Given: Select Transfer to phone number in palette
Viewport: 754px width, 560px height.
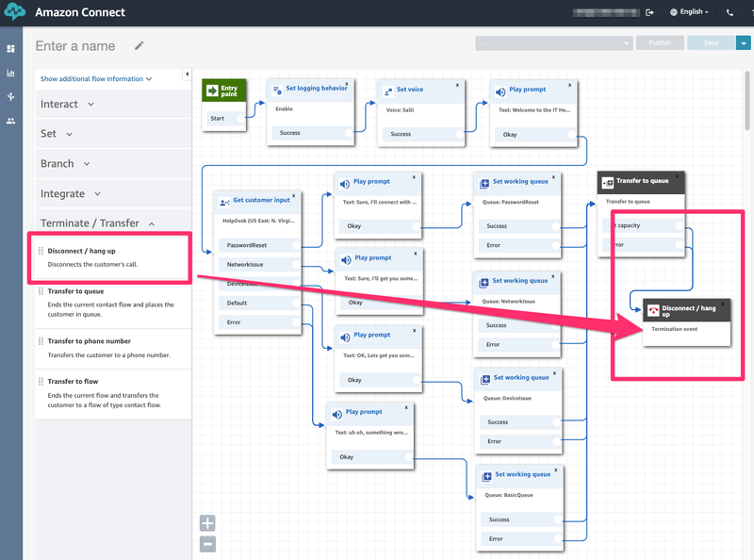Looking at the screenshot, I should pos(113,348).
